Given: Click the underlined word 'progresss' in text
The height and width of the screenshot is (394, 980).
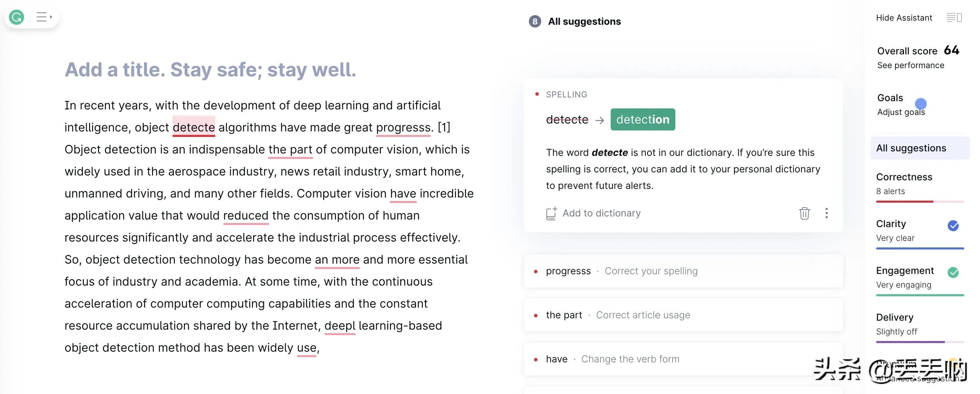Looking at the screenshot, I should tap(403, 127).
